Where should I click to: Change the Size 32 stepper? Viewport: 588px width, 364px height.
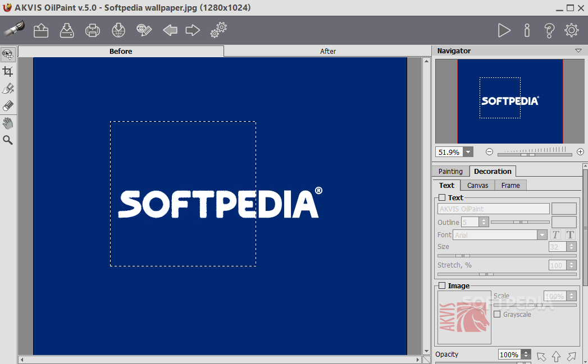571,246
